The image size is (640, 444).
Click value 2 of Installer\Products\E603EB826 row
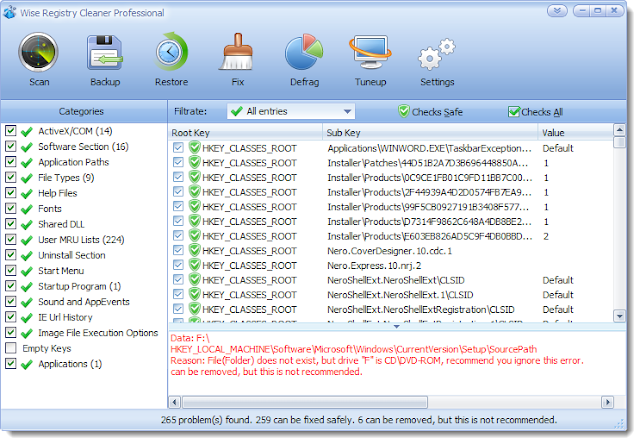coord(546,236)
